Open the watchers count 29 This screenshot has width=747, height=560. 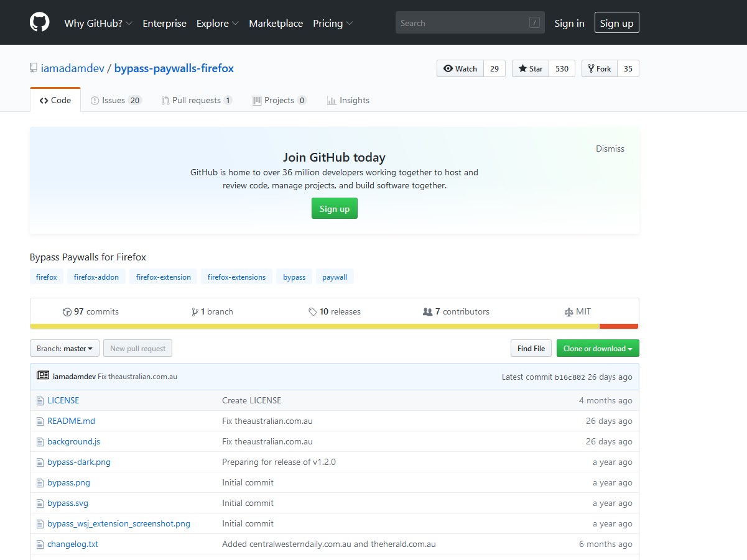point(494,68)
